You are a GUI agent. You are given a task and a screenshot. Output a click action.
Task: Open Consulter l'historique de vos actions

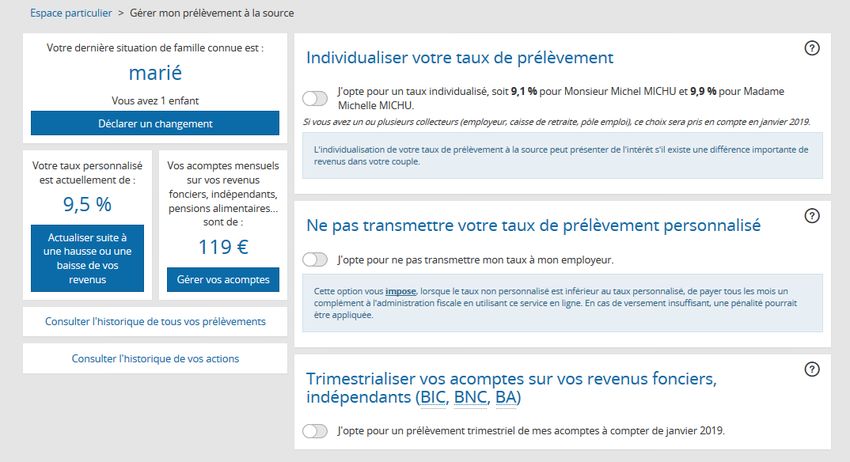click(x=155, y=358)
